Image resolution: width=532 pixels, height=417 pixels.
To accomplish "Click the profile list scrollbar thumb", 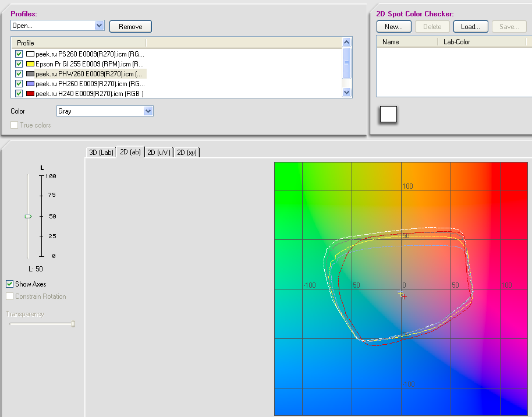I will 346,63.
